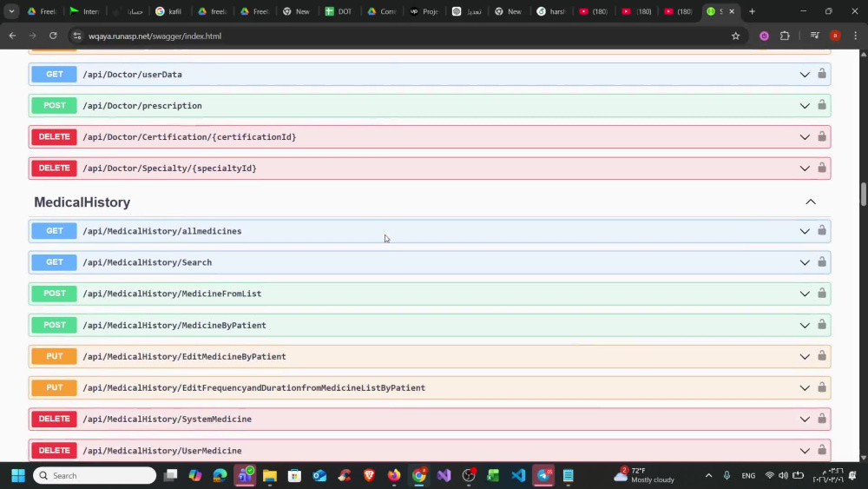
Task: Open the Chrome three-dot menu
Action: coord(855,36)
